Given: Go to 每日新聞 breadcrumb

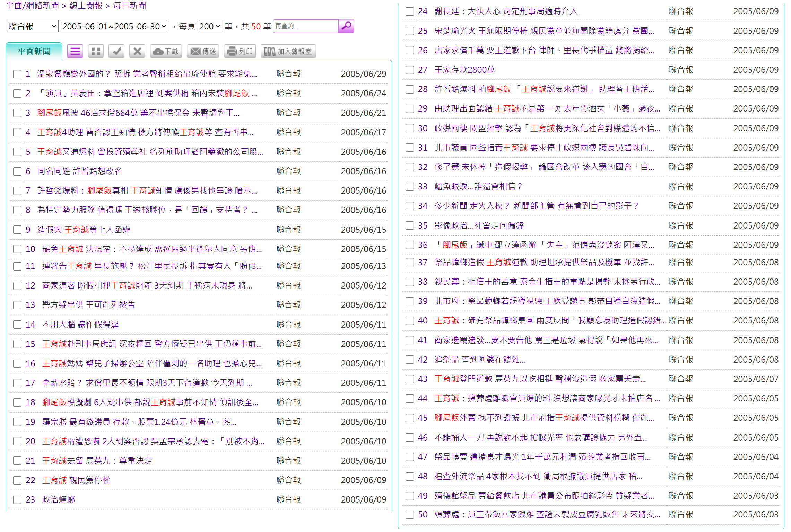Looking at the screenshot, I should [130, 6].
